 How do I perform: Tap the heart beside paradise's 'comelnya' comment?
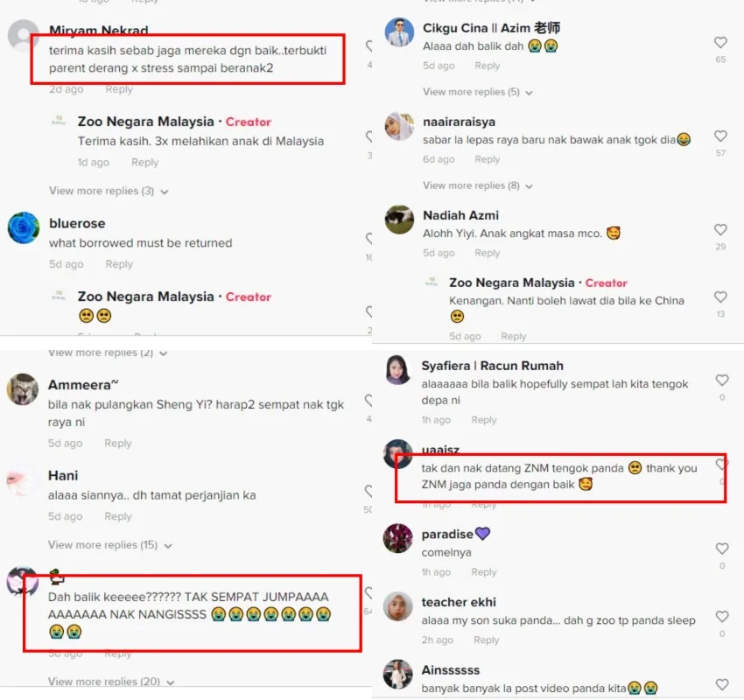point(722,549)
